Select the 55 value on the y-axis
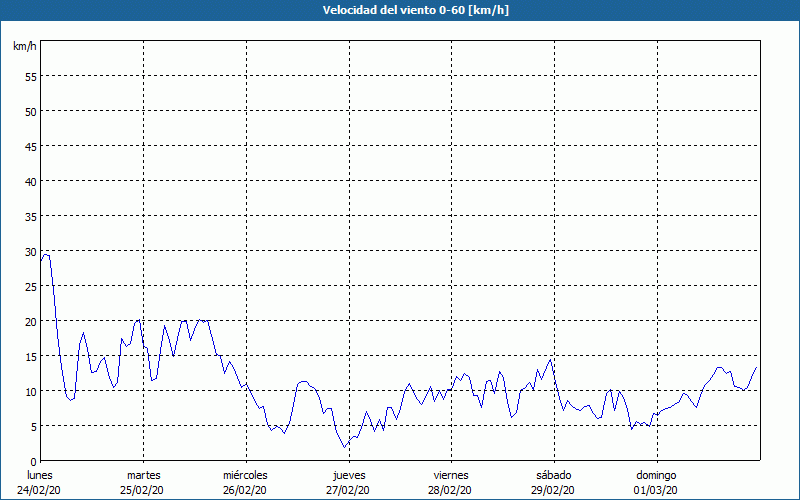This screenshot has height=500, width=800. [x=31, y=77]
